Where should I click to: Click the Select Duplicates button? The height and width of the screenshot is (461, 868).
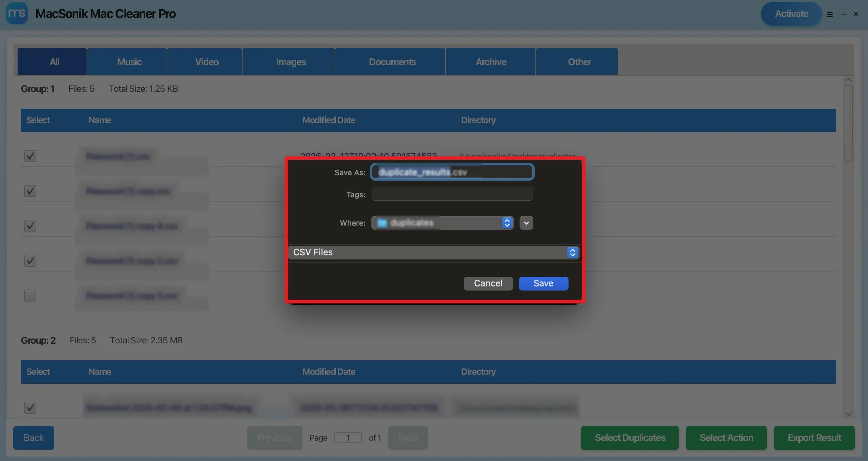(630, 438)
